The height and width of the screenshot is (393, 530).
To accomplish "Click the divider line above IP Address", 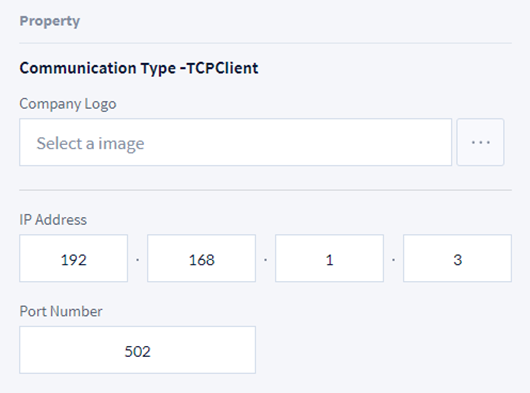I will point(265,190).
